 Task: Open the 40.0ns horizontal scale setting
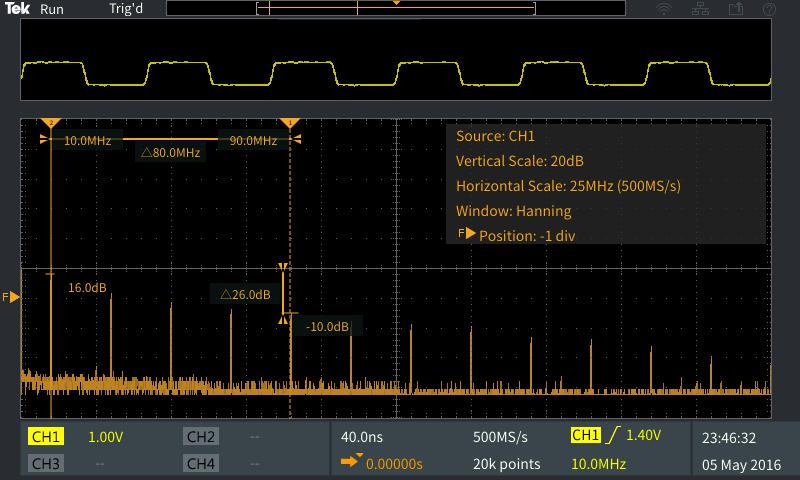[x=362, y=437]
